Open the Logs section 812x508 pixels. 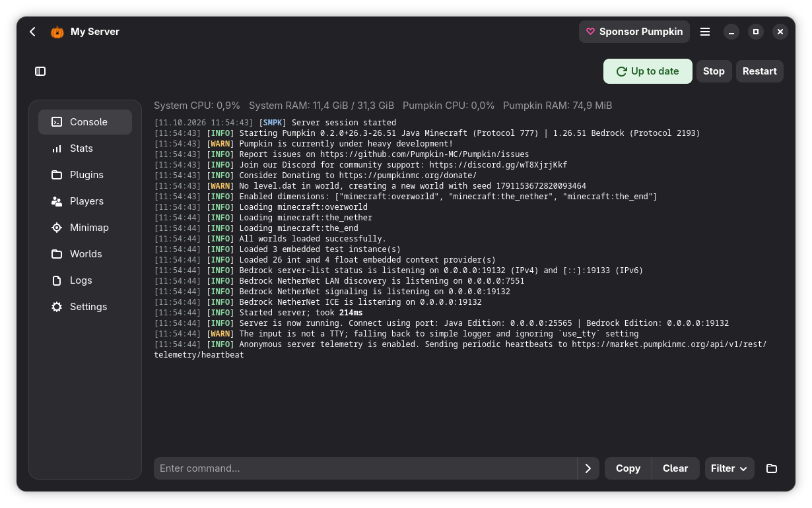[x=85, y=280]
